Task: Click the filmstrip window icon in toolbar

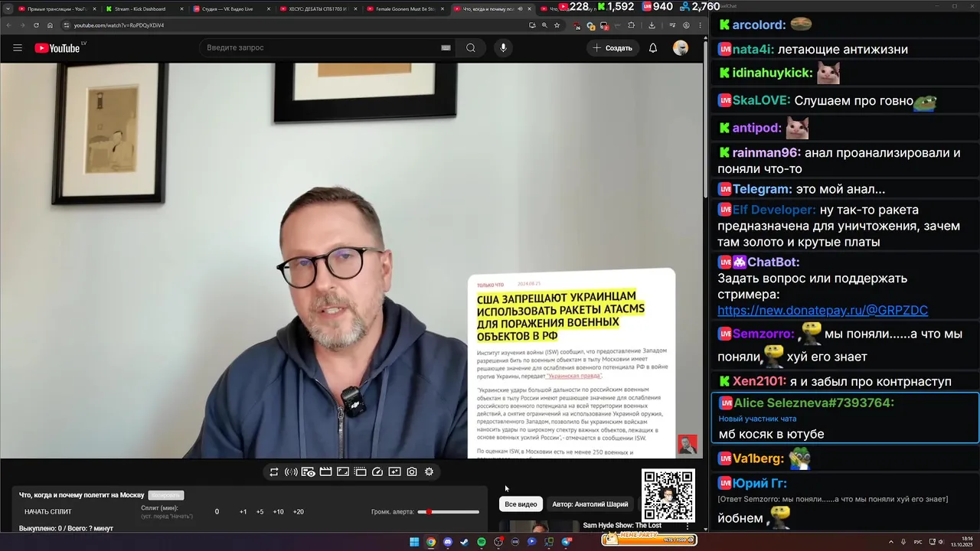Action: click(360, 472)
